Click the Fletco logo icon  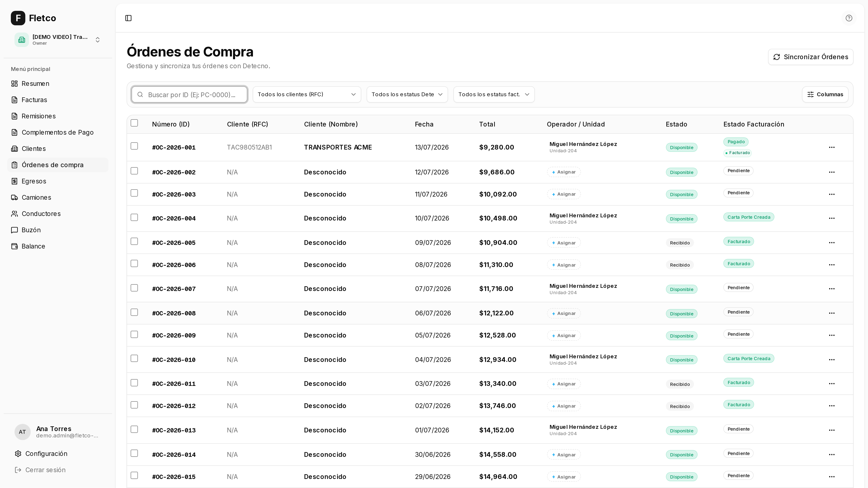[18, 18]
